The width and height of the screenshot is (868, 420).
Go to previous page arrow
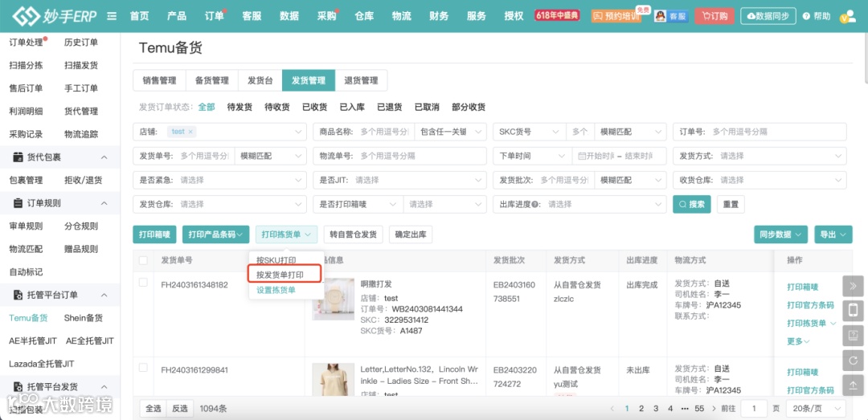612,409
